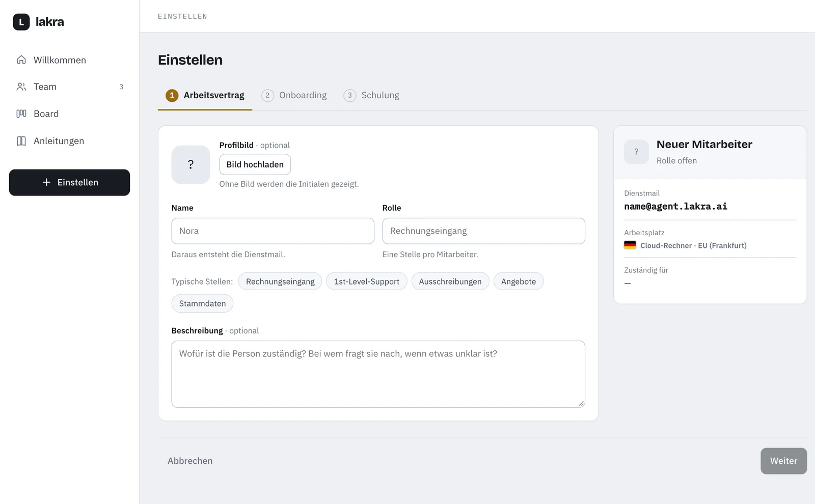
Task: Choose the 1st-Level-Support chip
Action: pos(367,282)
